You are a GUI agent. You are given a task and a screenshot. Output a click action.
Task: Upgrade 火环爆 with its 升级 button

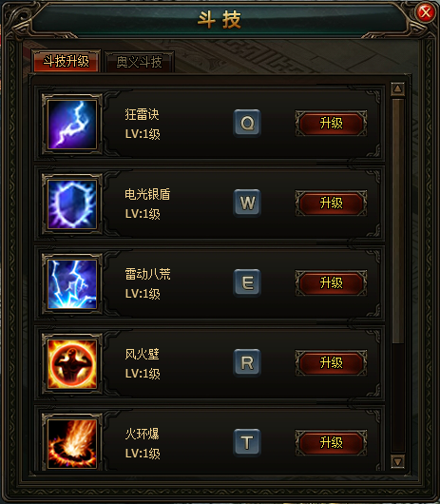(331, 442)
